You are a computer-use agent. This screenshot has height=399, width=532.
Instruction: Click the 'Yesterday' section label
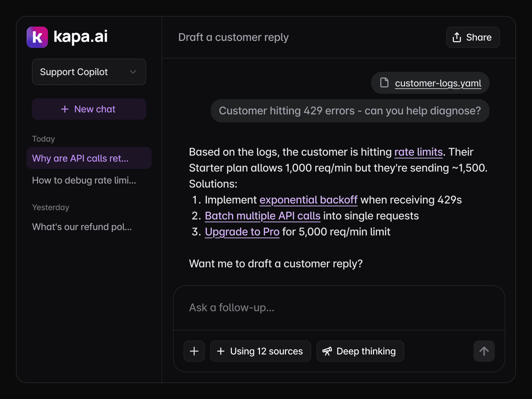(51, 207)
